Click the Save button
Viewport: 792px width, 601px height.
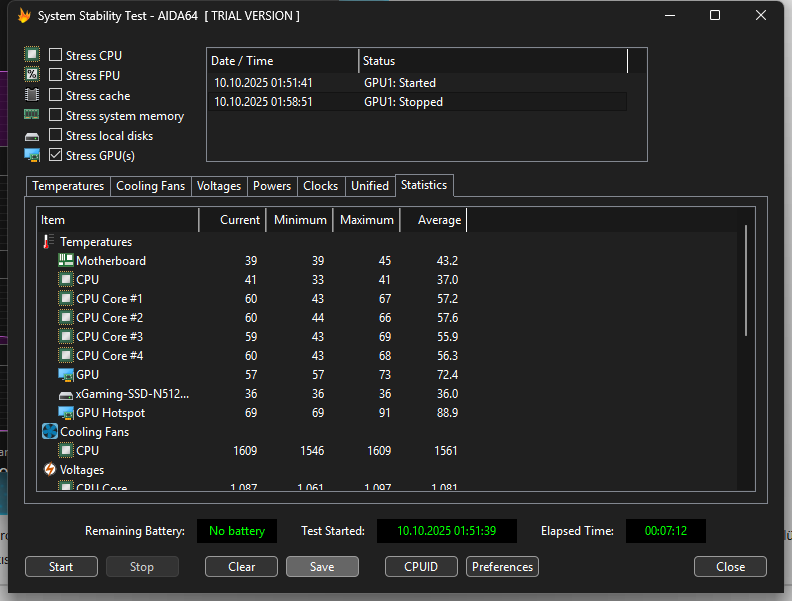[x=322, y=567]
